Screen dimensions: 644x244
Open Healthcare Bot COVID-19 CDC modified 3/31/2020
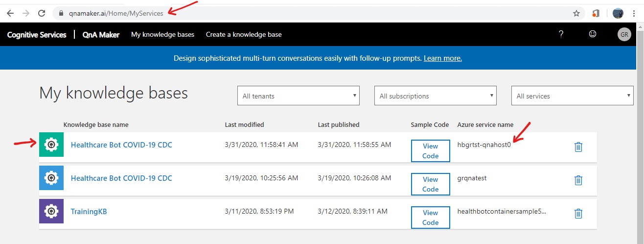[x=121, y=145]
